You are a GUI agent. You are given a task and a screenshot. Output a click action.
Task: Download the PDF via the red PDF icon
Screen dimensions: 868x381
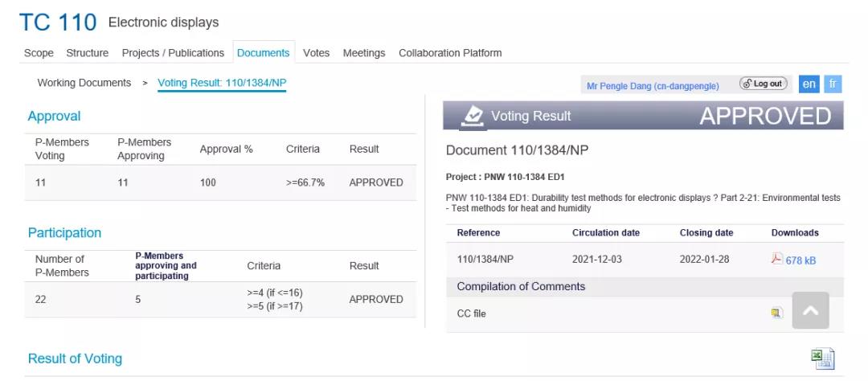pyautogui.click(x=776, y=259)
